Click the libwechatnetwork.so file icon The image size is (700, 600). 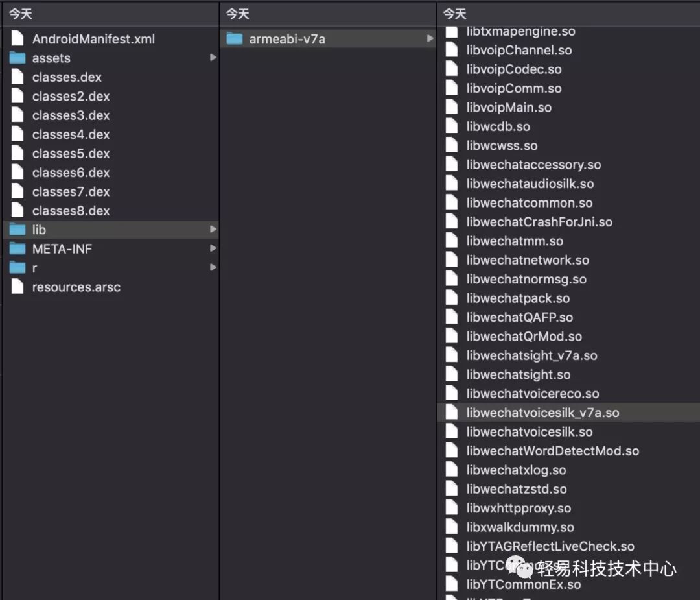(x=452, y=259)
